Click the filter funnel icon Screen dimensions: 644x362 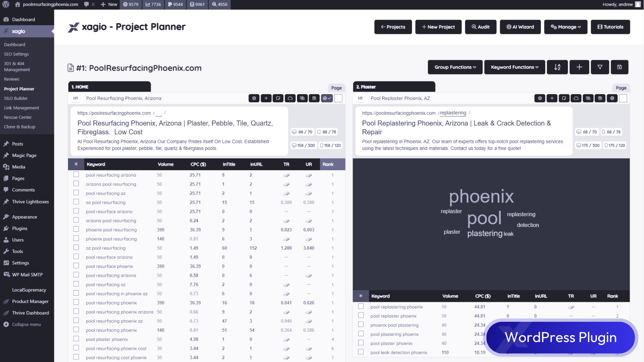(x=600, y=67)
